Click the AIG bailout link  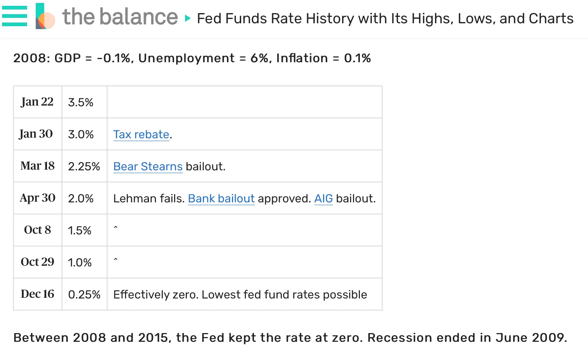pos(323,198)
